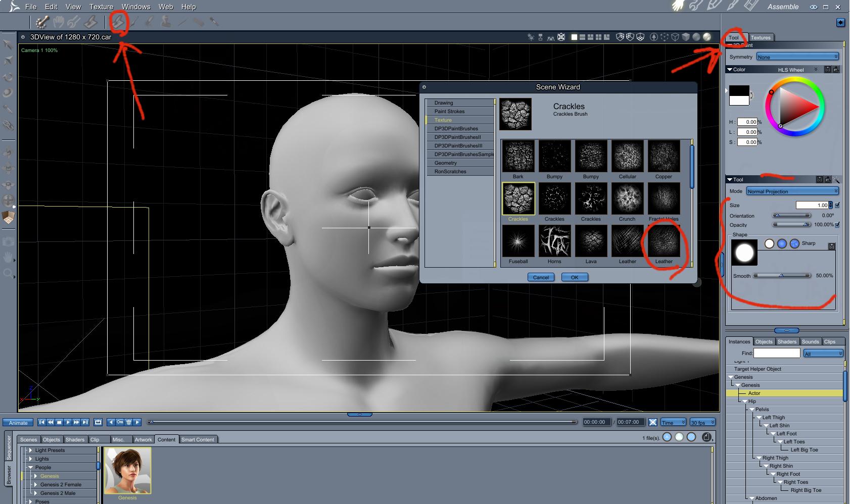Switch to the Model room wrench icon
851x504 pixels.
point(696,6)
